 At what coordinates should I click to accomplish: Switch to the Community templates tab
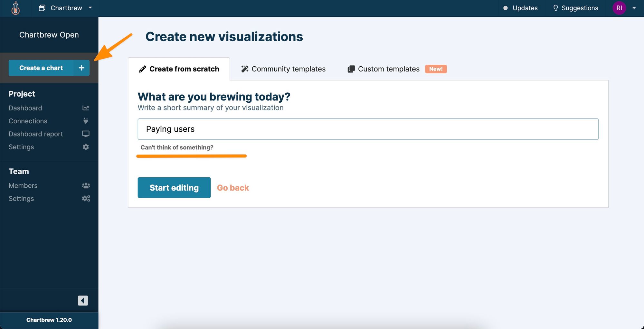pyautogui.click(x=288, y=69)
